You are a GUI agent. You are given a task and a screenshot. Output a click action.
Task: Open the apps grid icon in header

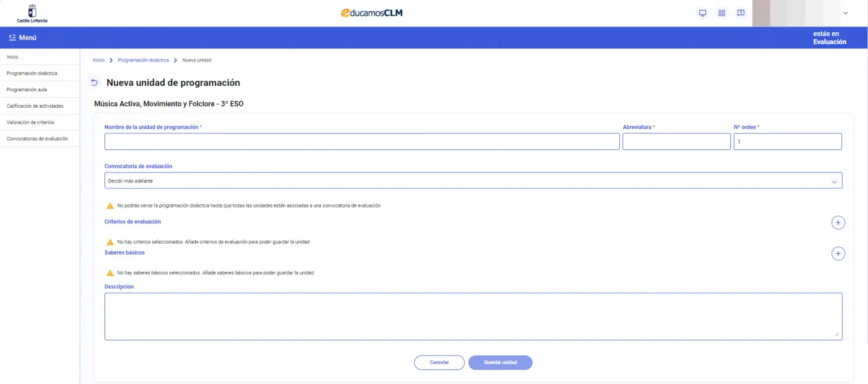coord(722,13)
